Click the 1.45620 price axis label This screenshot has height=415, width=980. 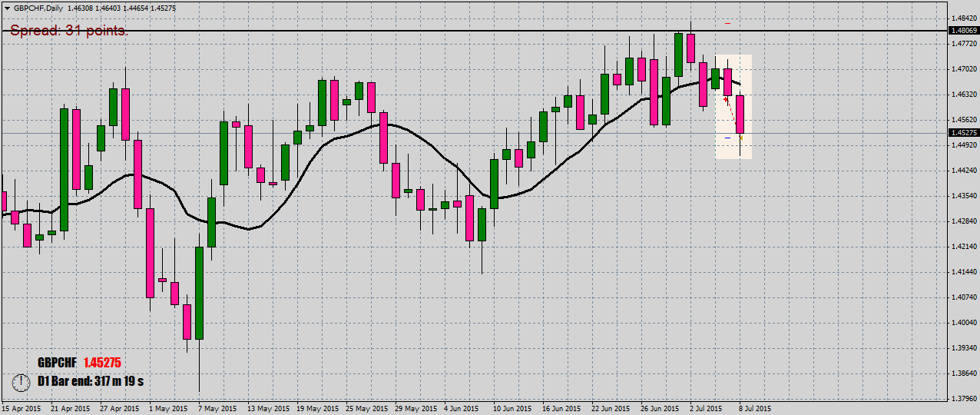[x=964, y=119]
